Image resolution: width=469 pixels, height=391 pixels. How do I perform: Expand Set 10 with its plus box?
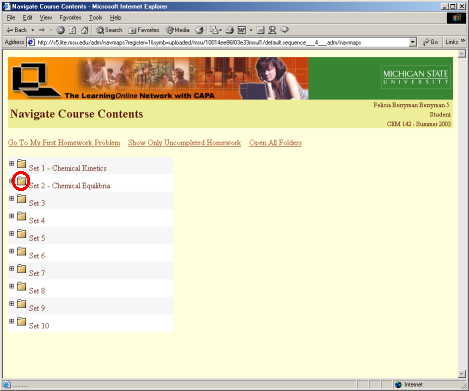point(12,321)
